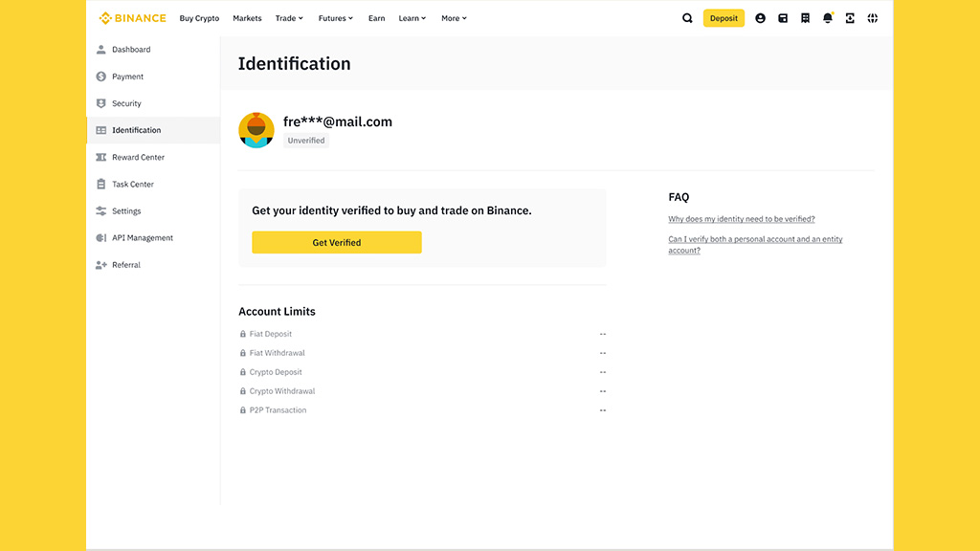Click the Binance logo

click(x=132, y=18)
